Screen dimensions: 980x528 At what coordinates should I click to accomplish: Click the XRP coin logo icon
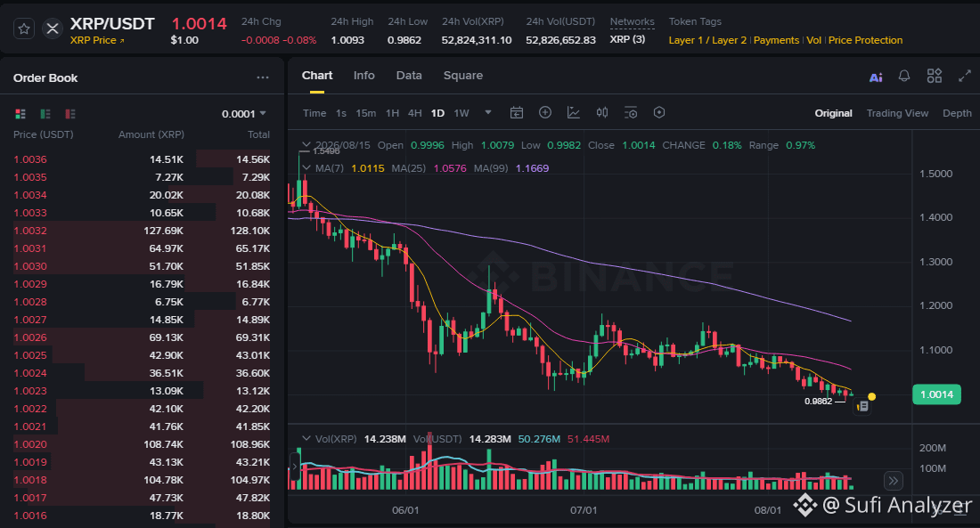tap(53, 28)
